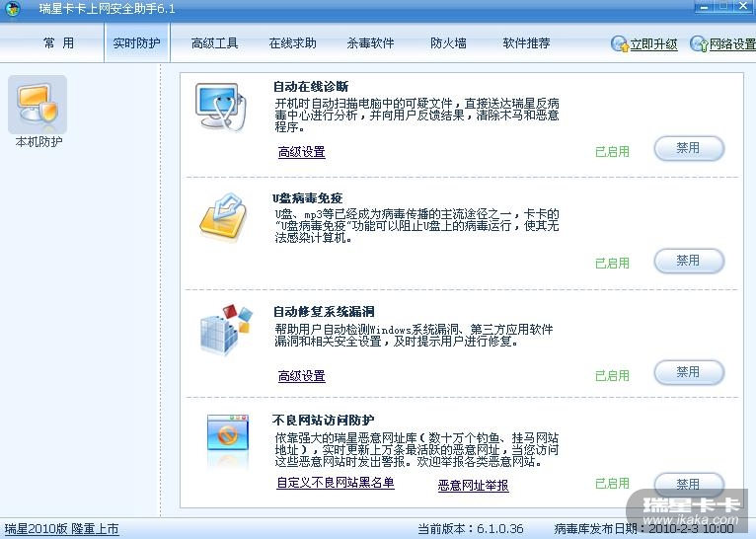
Task: Close the 瑞星卡卡 window
Action: (x=743, y=6)
